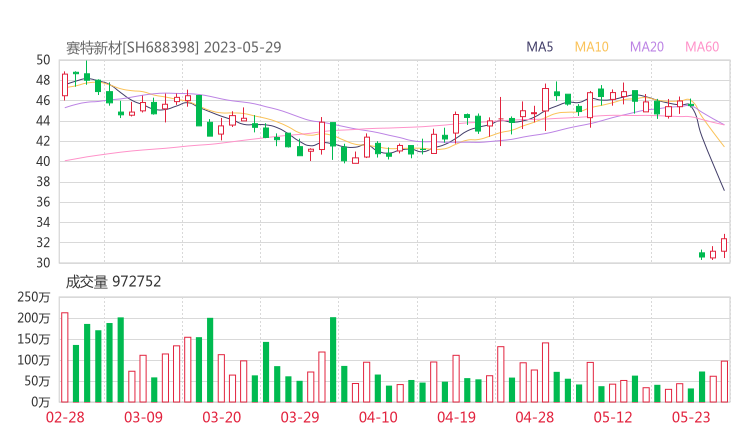Click the 03-29 date axis label
740x440 pixels.
point(300,417)
